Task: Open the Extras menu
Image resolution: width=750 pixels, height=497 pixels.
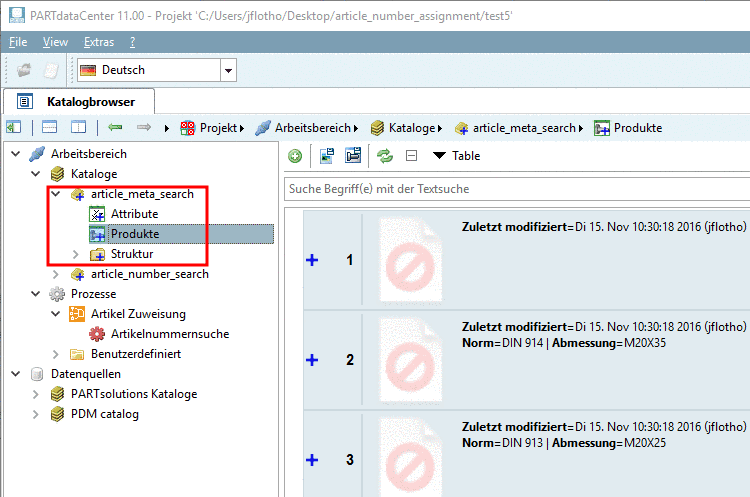Action: coord(99,42)
